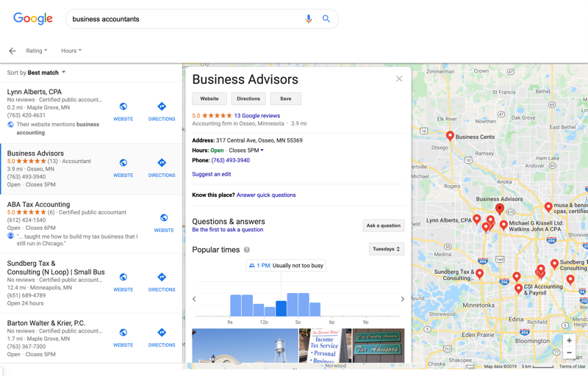This screenshot has width=588, height=376.
Task: Close the Business Advisors detail panel
Action: [399, 79]
